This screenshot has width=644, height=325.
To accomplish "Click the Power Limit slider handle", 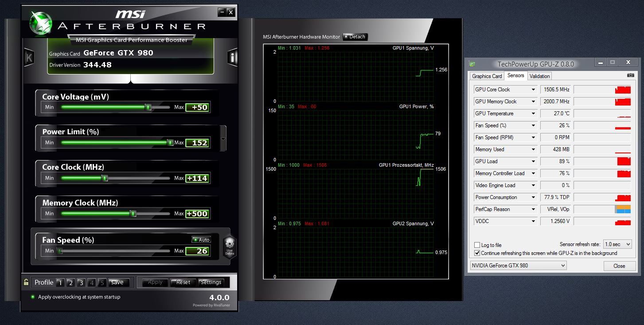I will (x=170, y=142).
